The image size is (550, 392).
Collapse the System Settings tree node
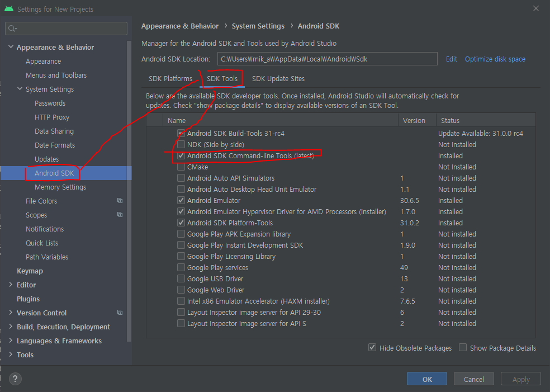pos(20,89)
